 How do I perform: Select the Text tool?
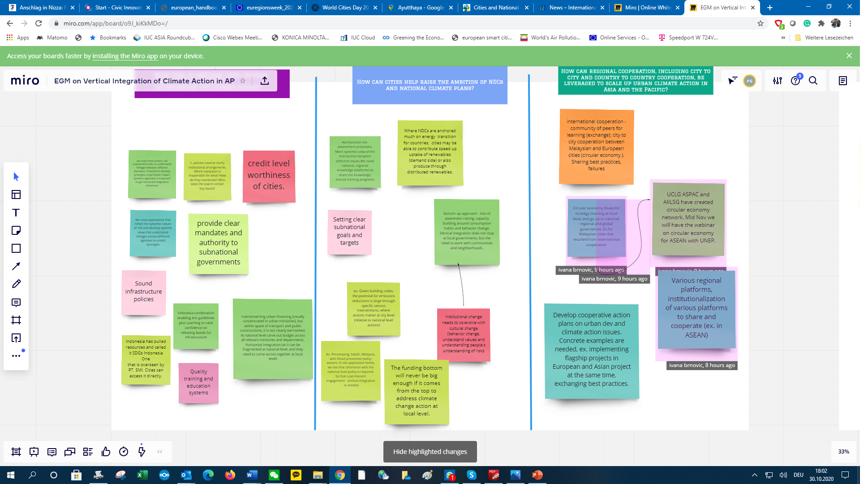click(16, 212)
